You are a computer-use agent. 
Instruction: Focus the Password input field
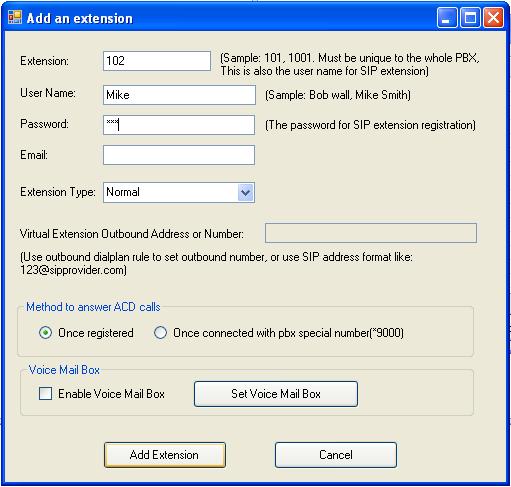(x=179, y=125)
